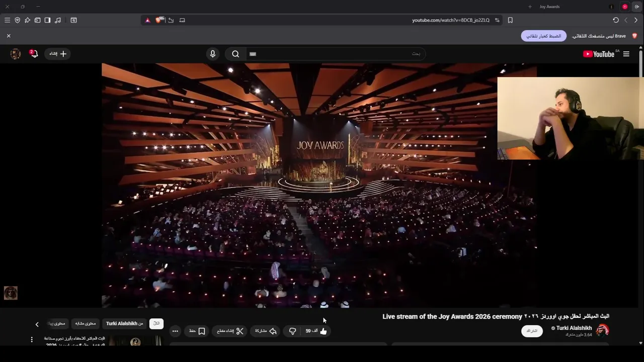Select the 'محتوى مشابه' filter chip

point(86,323)
